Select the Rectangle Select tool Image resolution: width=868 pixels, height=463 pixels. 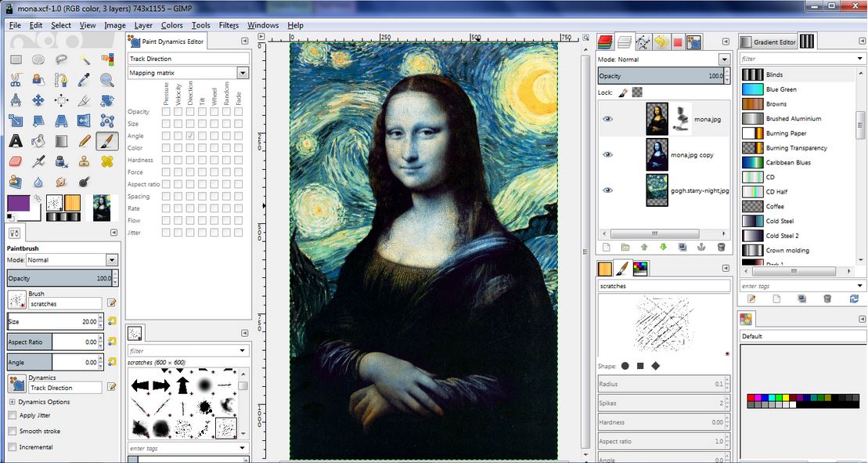(x=16, y=60)
